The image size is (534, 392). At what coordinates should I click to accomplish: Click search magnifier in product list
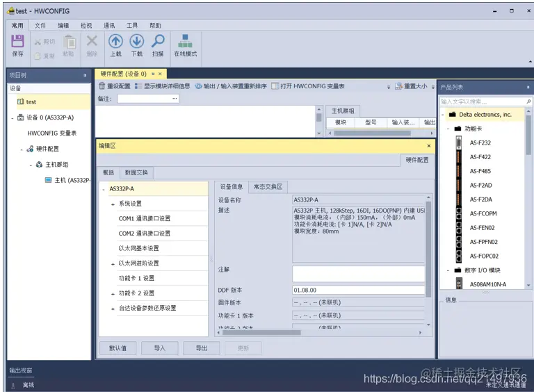coord(528,101)
